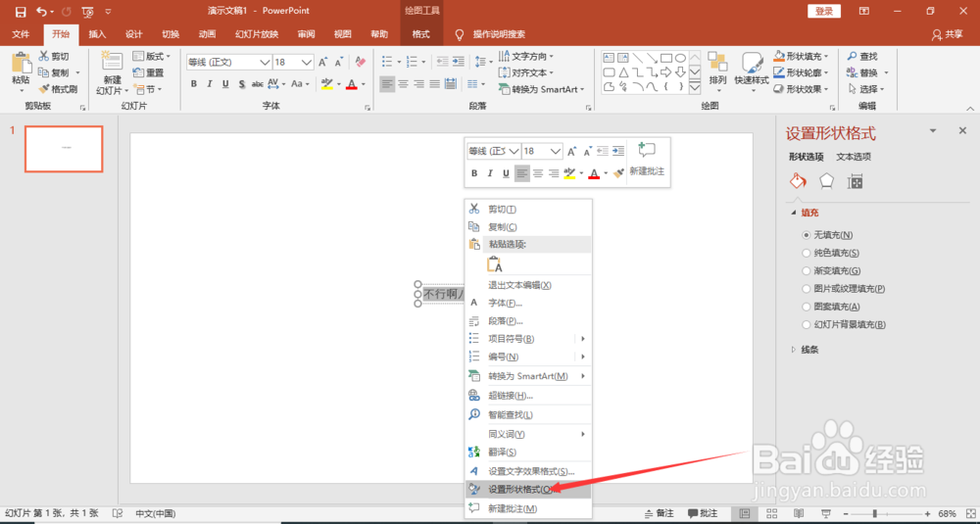Click the Save icon in title bar

click(21, 11)
